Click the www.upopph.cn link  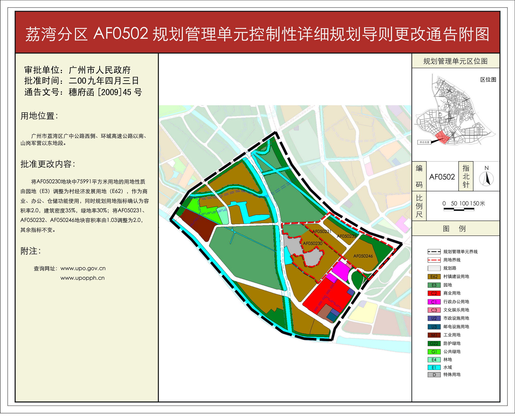pos(82,278)
